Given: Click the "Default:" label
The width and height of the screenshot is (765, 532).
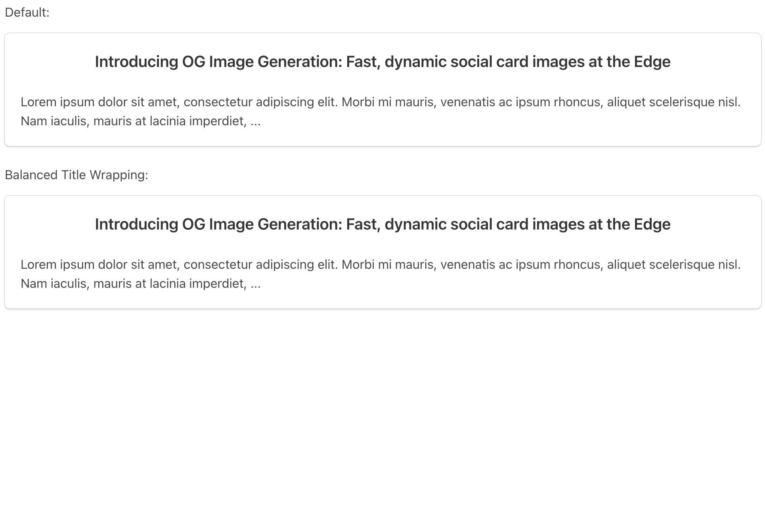Looking at the screenshot, I should (x=27, y=13).
